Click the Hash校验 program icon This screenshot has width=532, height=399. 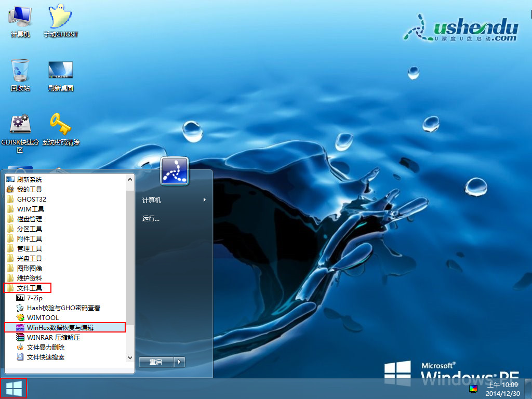(20, 308)
